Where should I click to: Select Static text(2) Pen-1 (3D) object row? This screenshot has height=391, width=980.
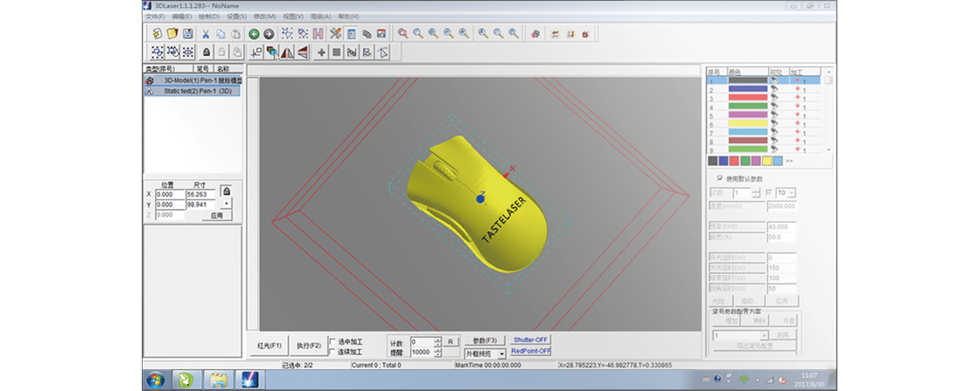click(192, 91)
